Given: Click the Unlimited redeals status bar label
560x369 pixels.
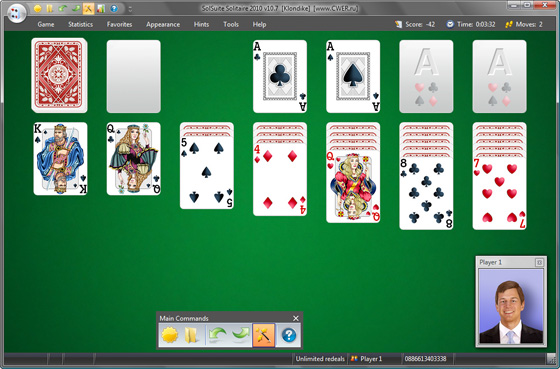Looking at the screenshot, I should click(x=320, y=359).
